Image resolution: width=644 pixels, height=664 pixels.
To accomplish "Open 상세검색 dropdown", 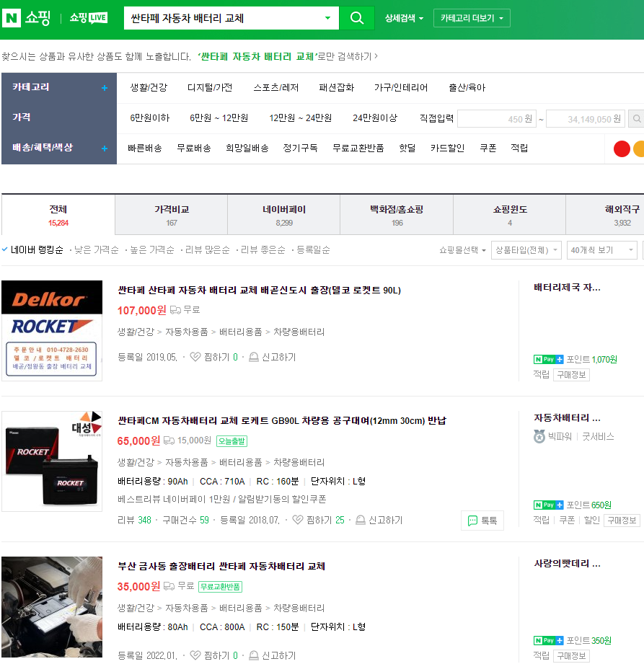I will 404,18.
